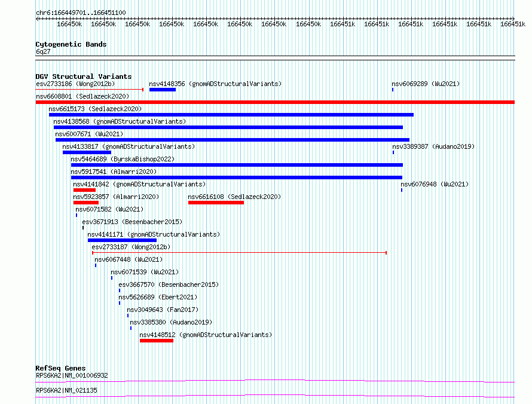Open esv2733187 (Wong2012b) label

coord(131,247)
